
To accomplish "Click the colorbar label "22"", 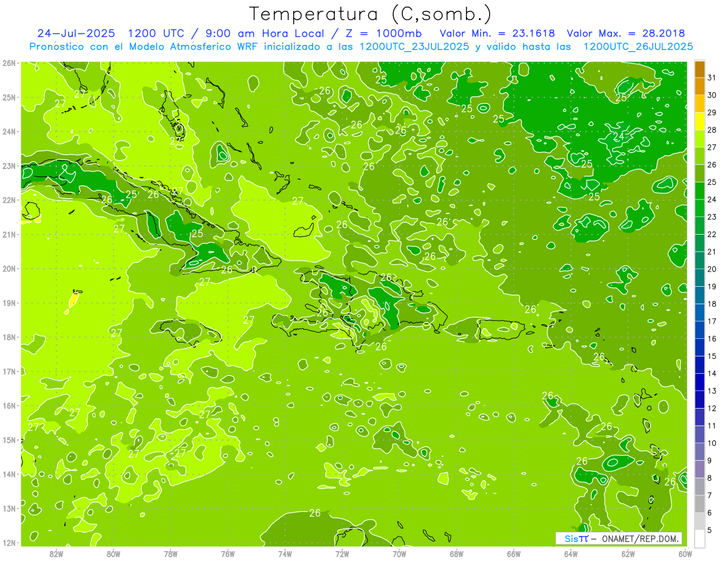I will [x=712, y=235].
